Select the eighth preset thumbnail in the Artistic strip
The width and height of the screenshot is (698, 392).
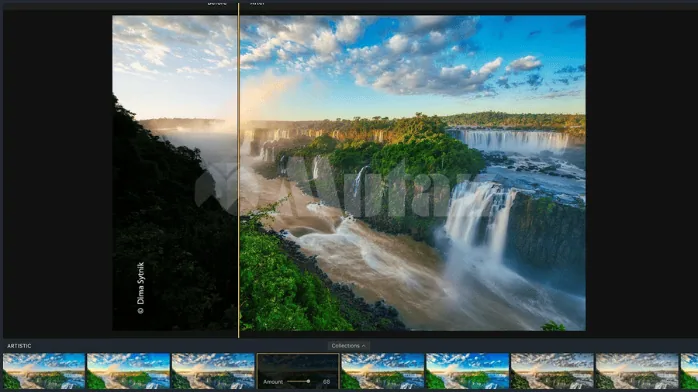click(x=637, y=371)
